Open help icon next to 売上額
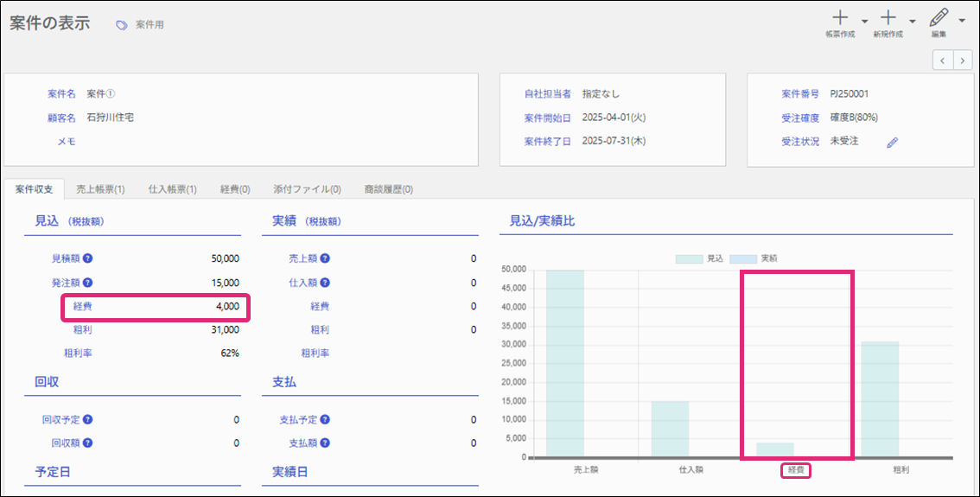Image resolution: width=980 pixels, height=497 pixels. (x=325, y=258)
